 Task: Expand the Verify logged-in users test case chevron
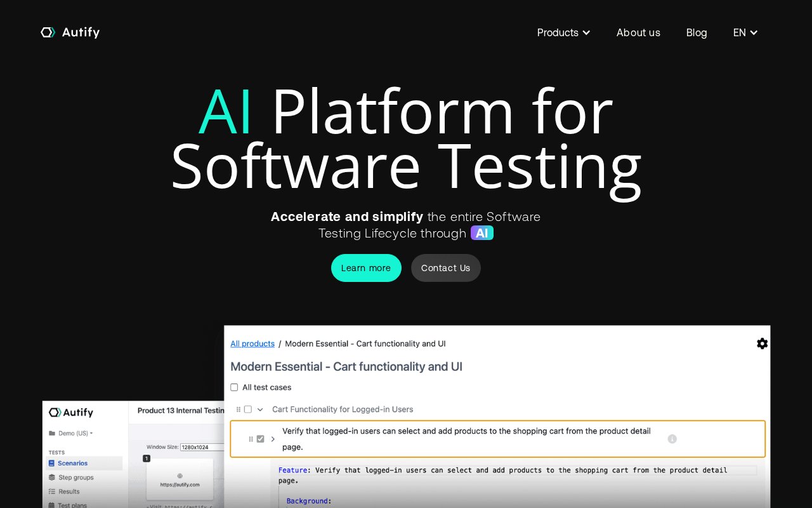point(273,439)
